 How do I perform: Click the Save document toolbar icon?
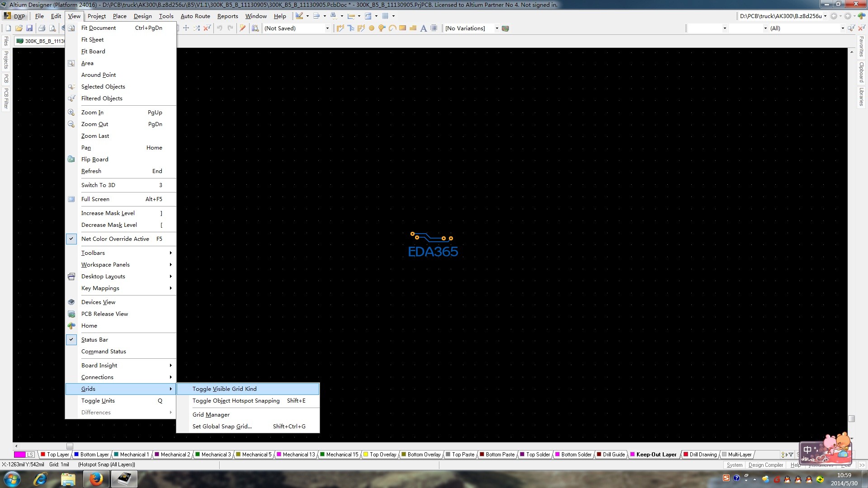[x=29, y=28]
